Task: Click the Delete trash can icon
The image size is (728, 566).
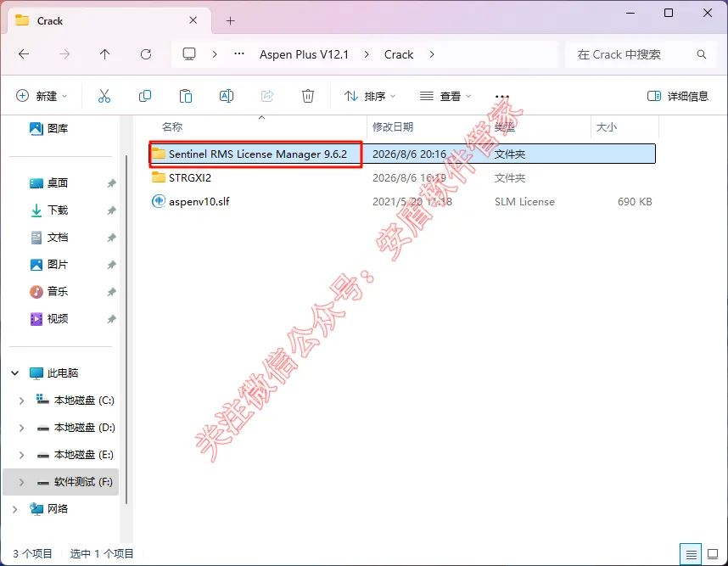Action: [x=308, y=96]
